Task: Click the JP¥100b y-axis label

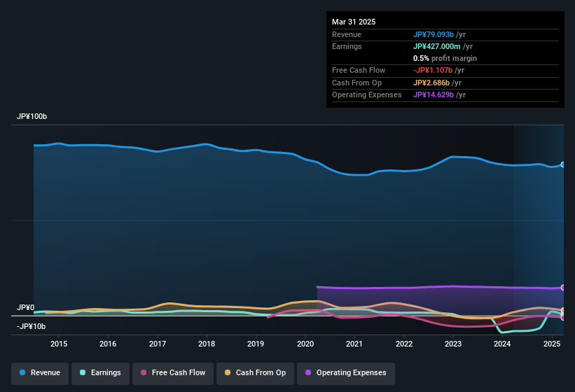Action: tap(32, 116)
